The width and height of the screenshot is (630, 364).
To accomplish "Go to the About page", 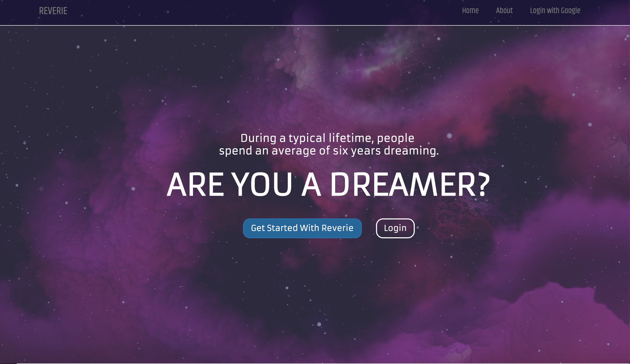I will [504, 10].
